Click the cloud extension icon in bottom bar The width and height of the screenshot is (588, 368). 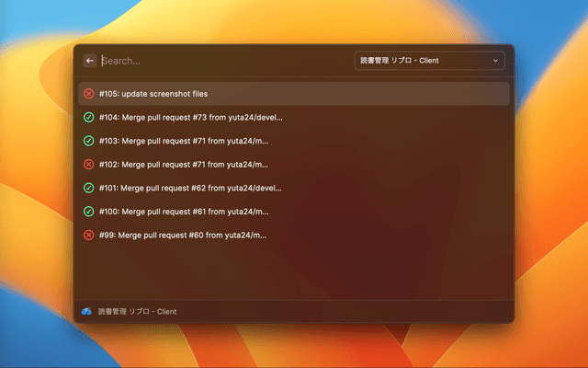pyautogui.click(x=87, y=312)
